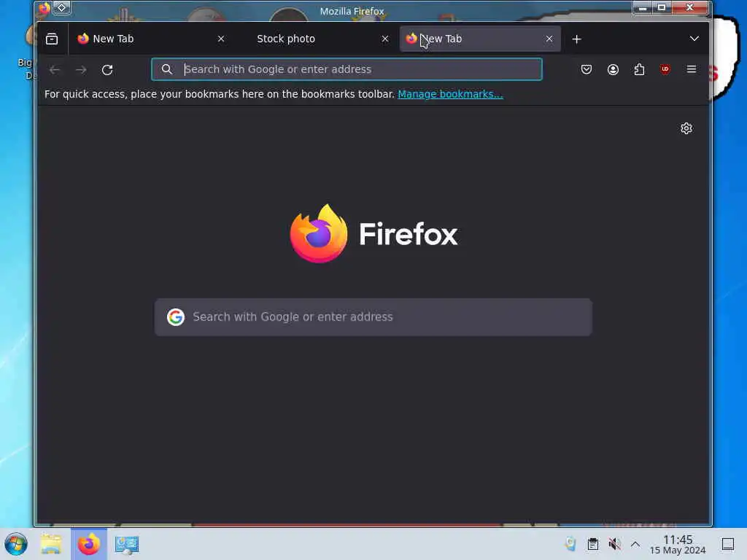The image size is (747, 560).
Task: Click the Google search box on page
Action: tap(373, 317)
